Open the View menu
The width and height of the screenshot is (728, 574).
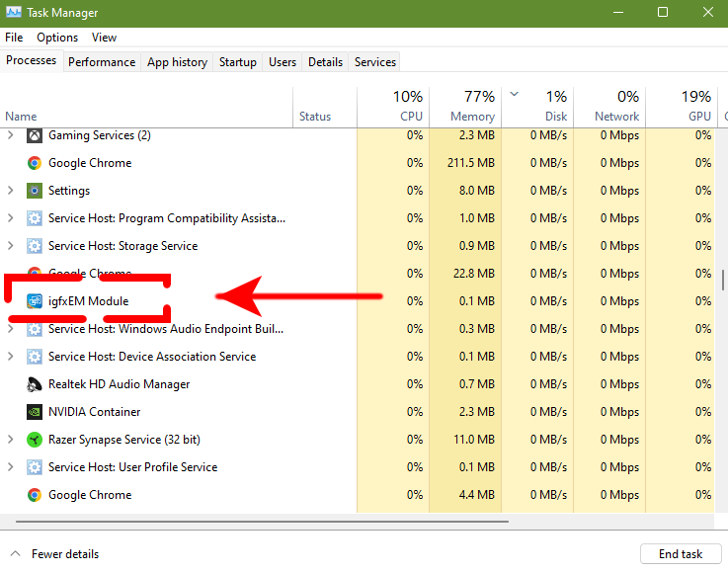(x=104, y=38)
